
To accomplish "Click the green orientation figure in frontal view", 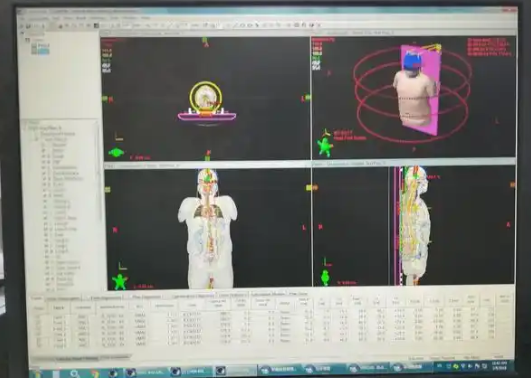I will [x=120, y=282].
